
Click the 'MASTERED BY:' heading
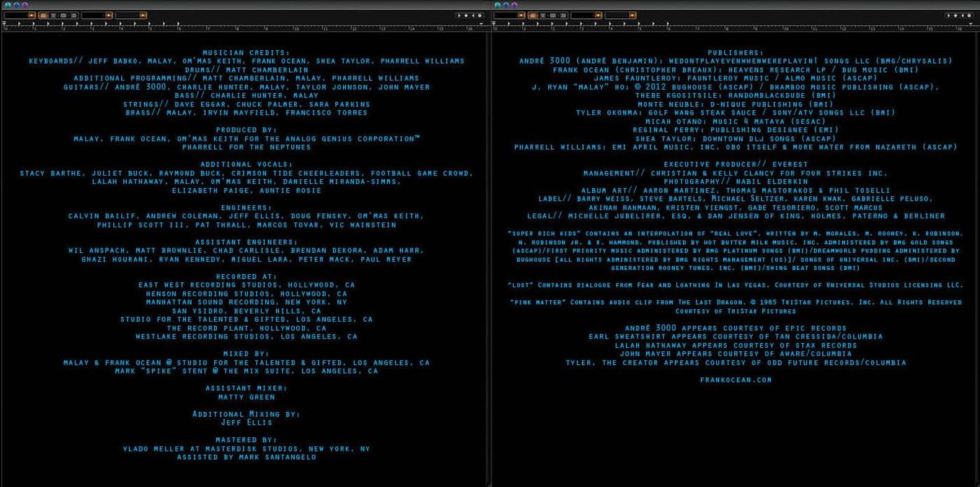coord(246,440)
